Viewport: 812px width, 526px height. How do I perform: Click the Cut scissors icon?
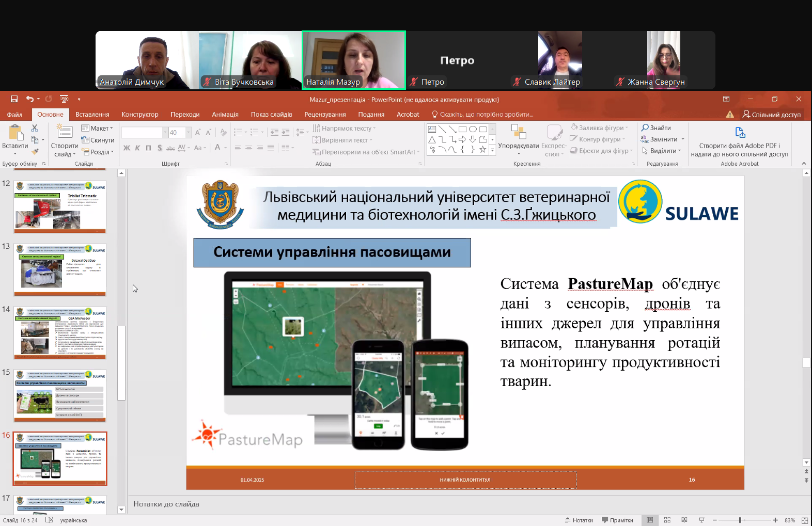(35, 128)
